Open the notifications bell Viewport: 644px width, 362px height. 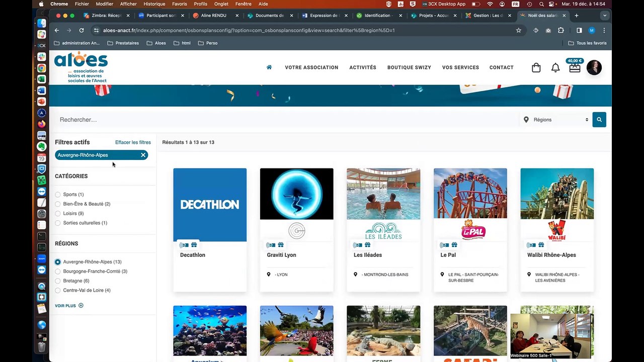555,68
